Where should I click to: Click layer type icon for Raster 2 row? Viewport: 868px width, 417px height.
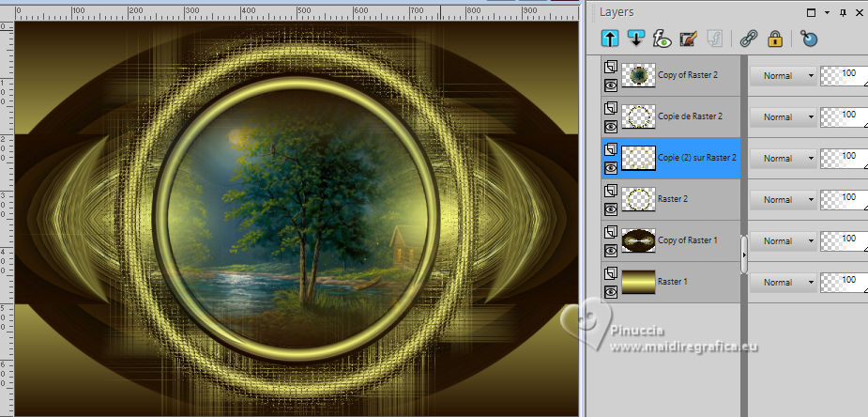pos(611,192)
